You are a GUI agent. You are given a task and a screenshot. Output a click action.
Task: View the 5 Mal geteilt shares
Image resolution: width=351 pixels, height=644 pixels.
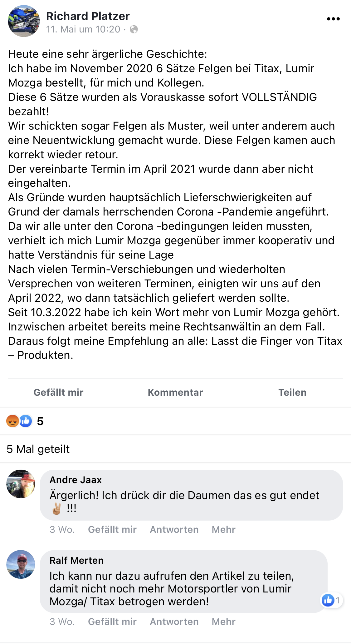pos(38,449)
